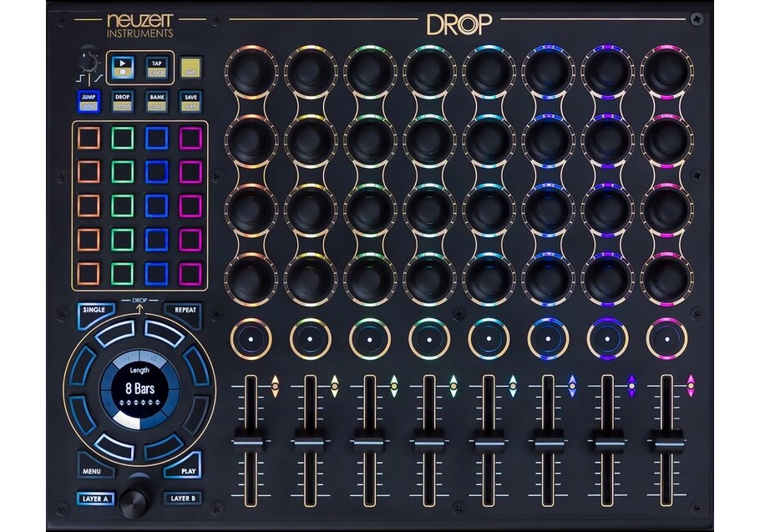This screenshot has width=760, height=532.
Task: Click the yellow knob in the top row
Action: pos(310,72)
